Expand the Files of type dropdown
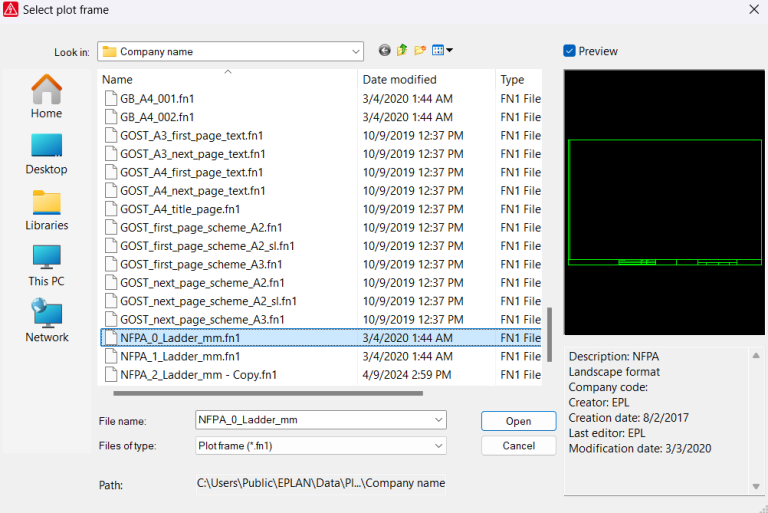This screenshot has width=768, height=513. [438, 446]
